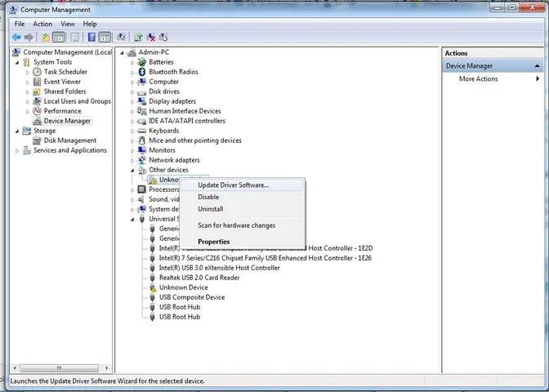Click the Network adapters category icon
This screenshot has height=392, width=549.
[142, 160]
